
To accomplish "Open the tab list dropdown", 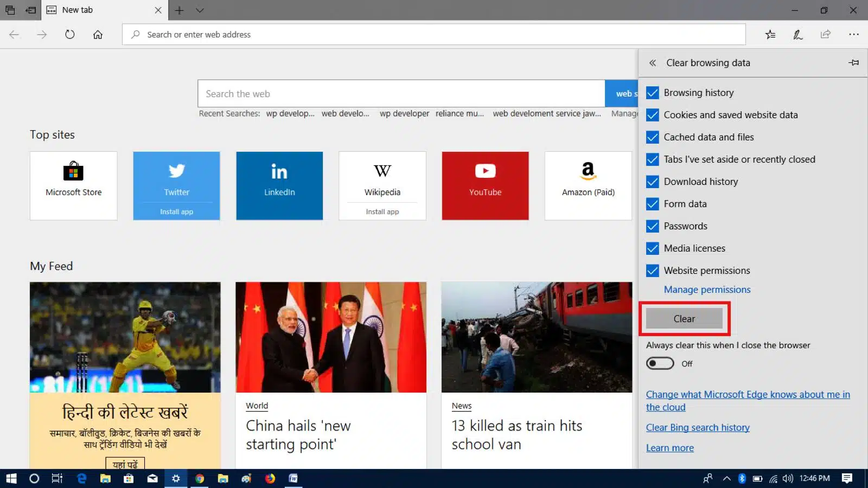I will (200, 10).
